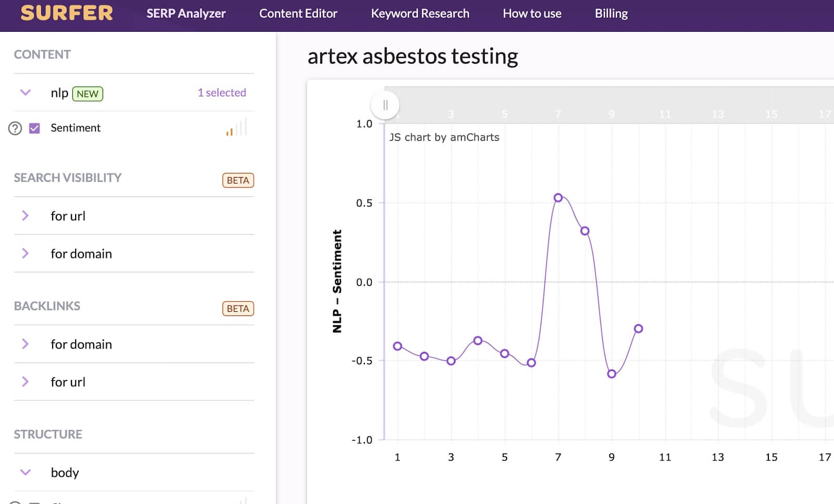
Task: Open the help question mark beside Sentiment
Action: coord(15,128)
